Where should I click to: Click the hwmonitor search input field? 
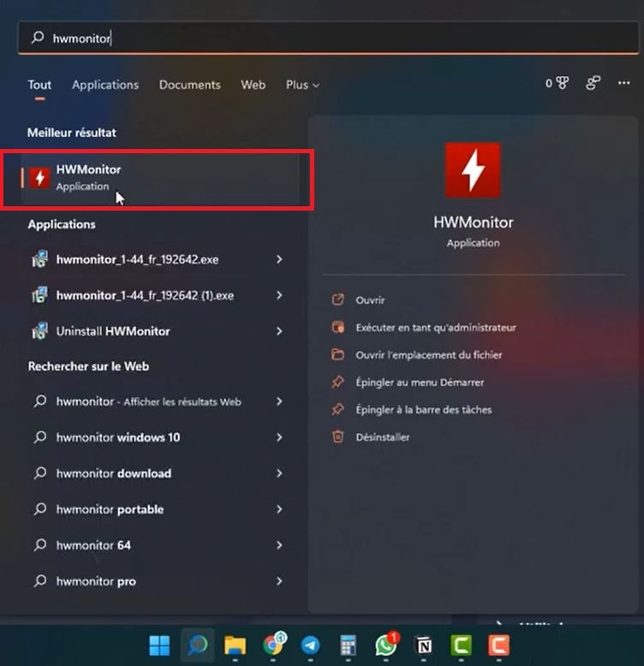pos(328,39)
